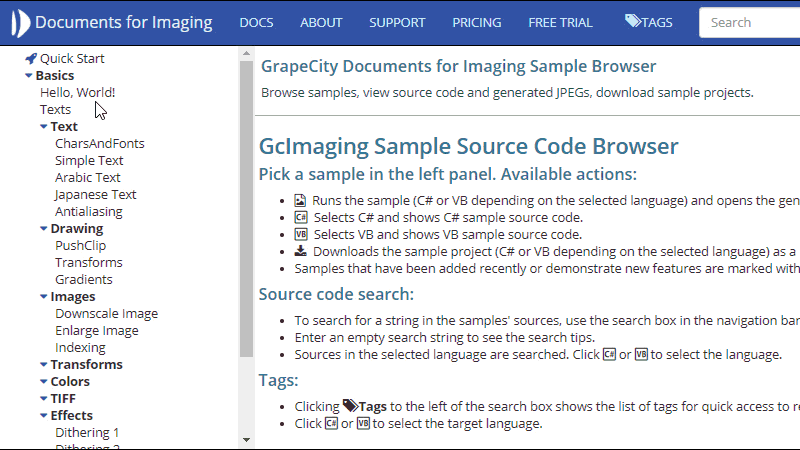Open the Hello, World! sample
The height and width of the screenshot is (450, 800).
click(x=77, y=92)
